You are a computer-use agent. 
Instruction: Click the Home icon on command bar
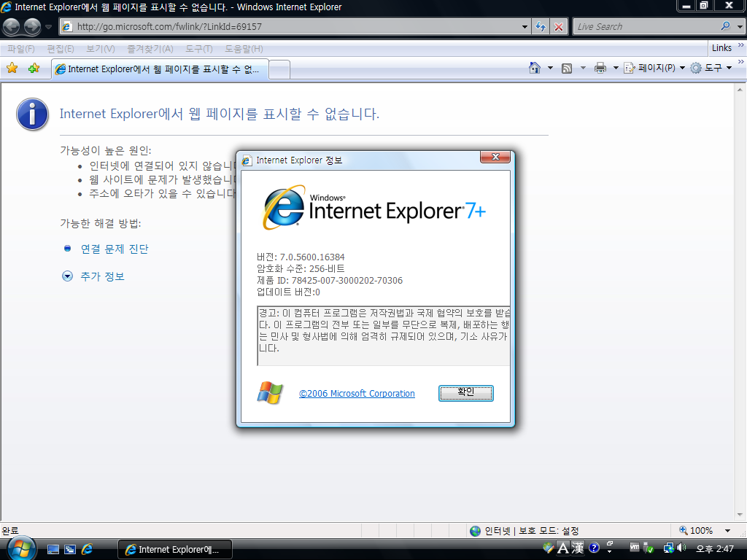click(535, 68)
